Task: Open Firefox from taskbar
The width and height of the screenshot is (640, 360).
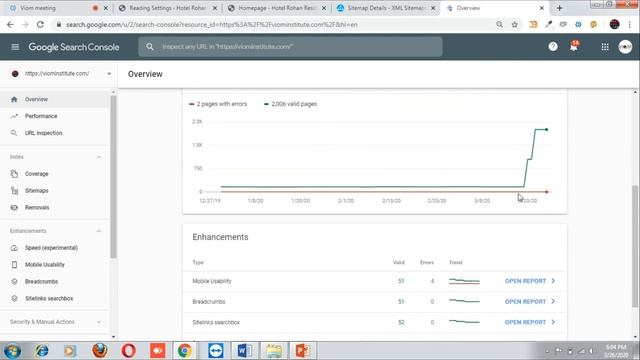Action: pos(100,351)
